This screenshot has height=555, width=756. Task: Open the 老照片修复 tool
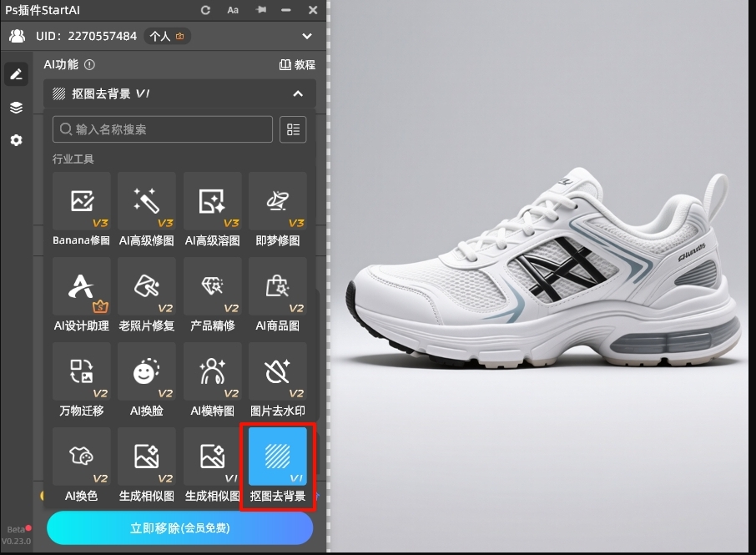(147, 287)
